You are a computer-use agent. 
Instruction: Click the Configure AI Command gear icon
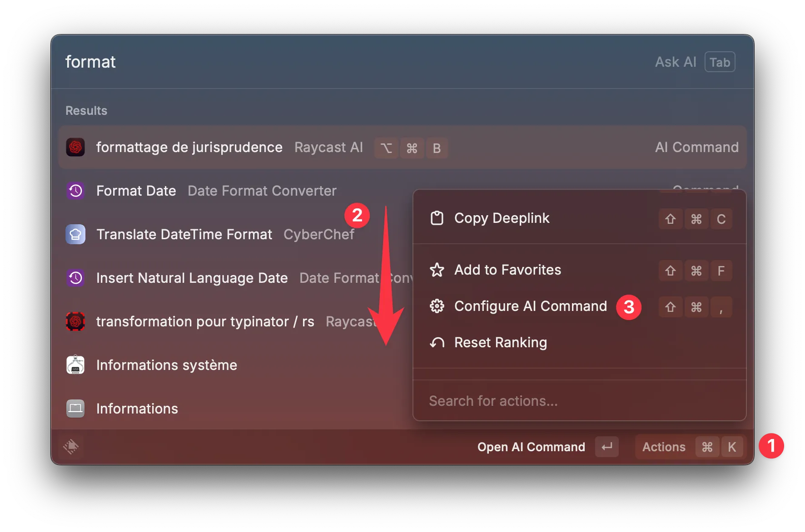click(437, 306)
